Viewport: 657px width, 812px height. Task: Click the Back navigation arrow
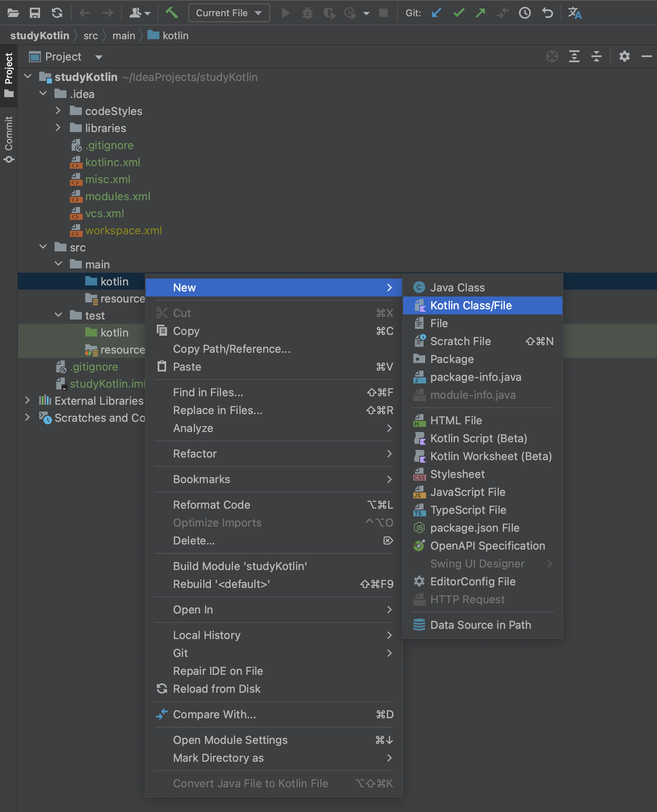point(85,13)
